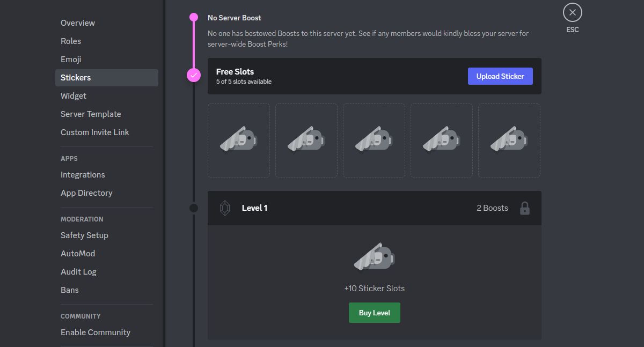Click the empty sticker slot placeholder icon first
Viewport: 644px width, 347px height.
point(238,140)
